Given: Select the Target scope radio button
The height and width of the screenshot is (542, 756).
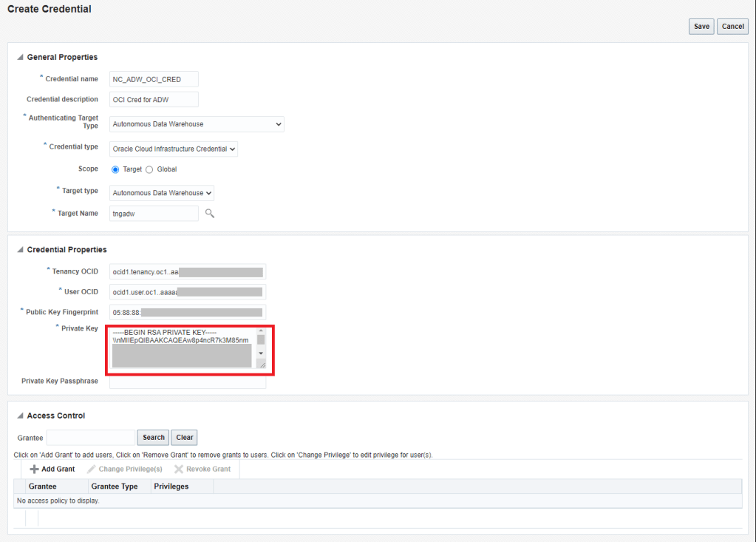Looking at the screenshot, I should [x=115, y=169].
